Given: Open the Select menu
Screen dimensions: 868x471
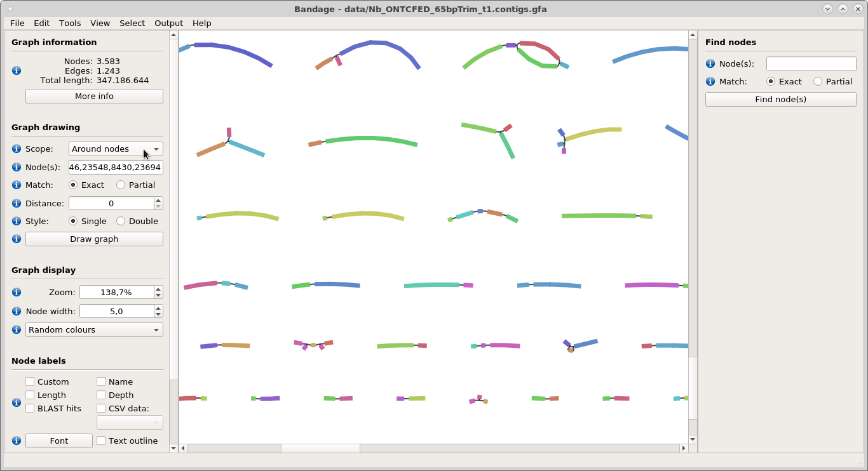Looking at the screenshot, I should [x=132, y=23].
